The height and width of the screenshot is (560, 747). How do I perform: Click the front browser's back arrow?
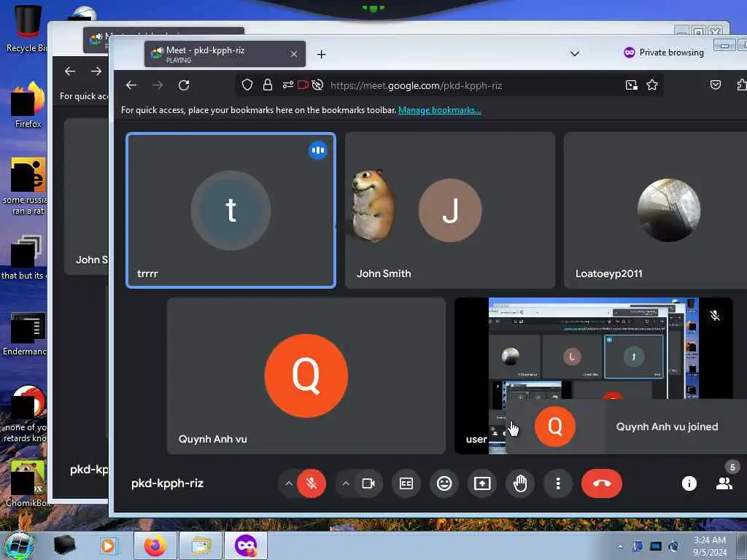(131, 85)
